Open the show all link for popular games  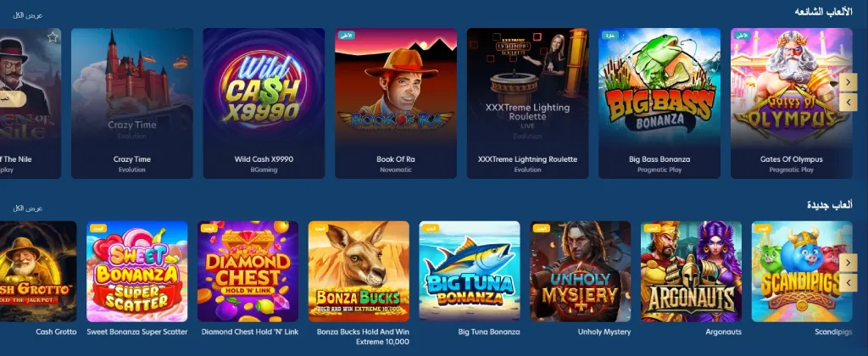tap(28, 15)
